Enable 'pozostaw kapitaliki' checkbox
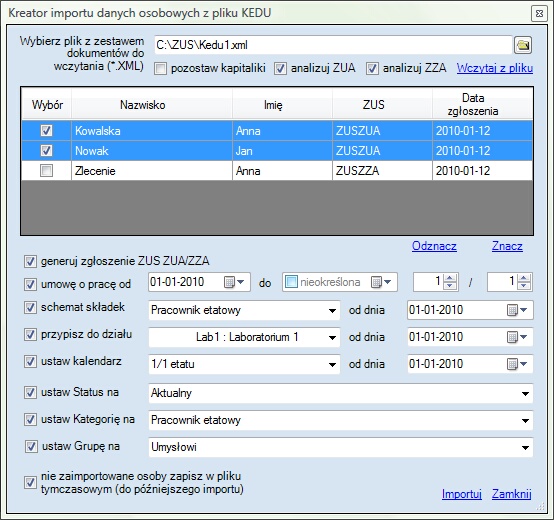The height and width of the screenshot is (520, 554). click(160, 68)
